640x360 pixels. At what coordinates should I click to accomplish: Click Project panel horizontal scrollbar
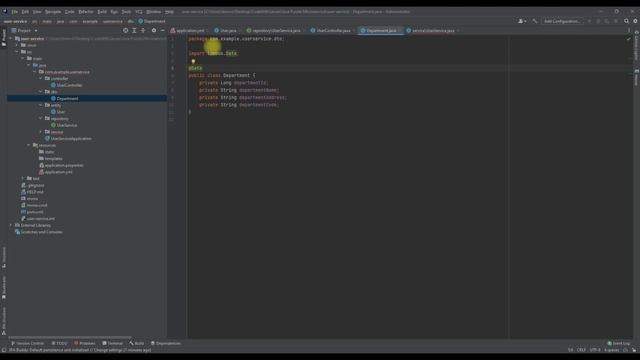click(69, 338)
